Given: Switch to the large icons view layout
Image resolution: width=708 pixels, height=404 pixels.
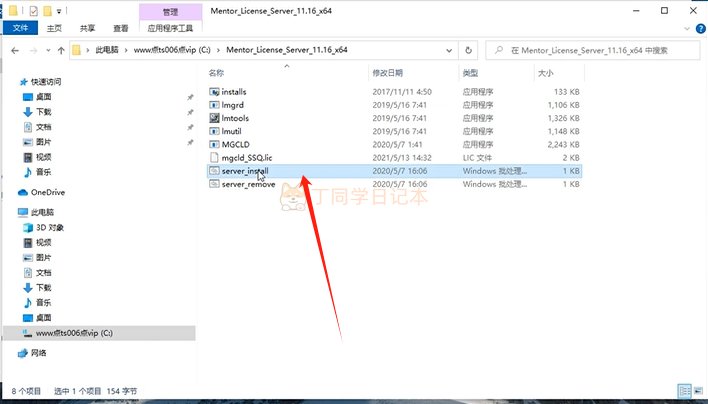Looking at the screenshot, I should pos(699,390).
